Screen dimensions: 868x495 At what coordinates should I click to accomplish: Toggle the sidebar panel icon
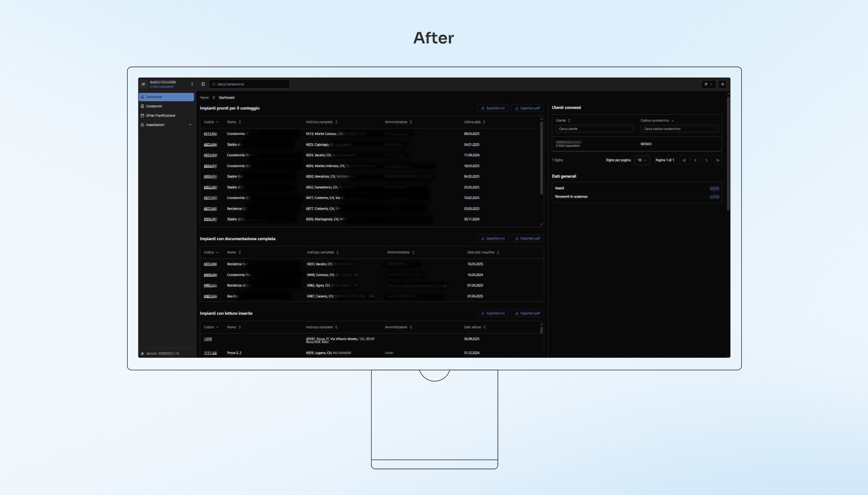[203, 84]
